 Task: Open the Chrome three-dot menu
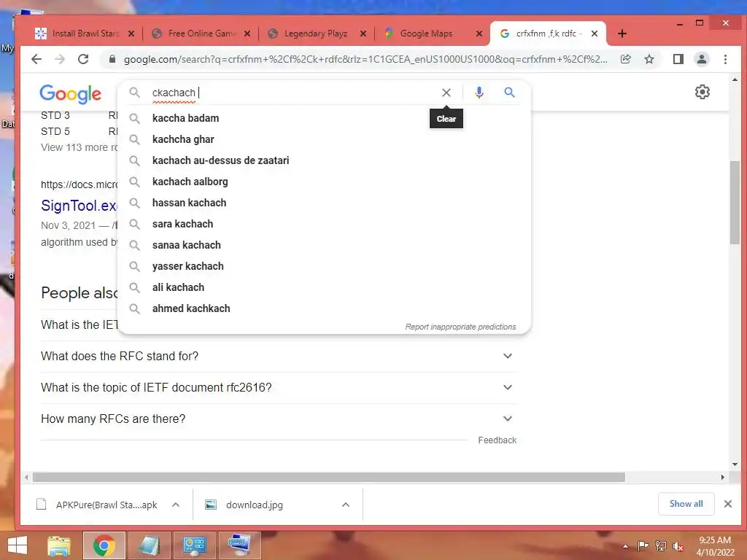pos(725,59)
